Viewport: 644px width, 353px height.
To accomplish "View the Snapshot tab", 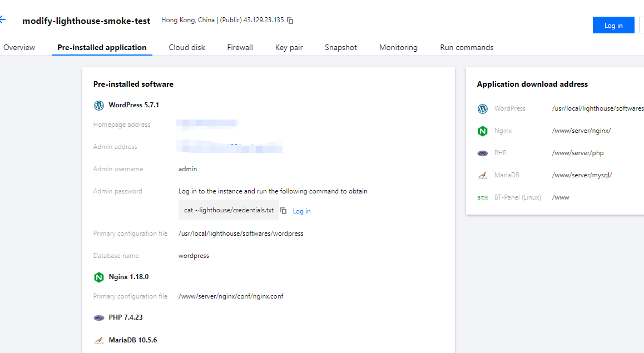I will (x=341, y=47).
